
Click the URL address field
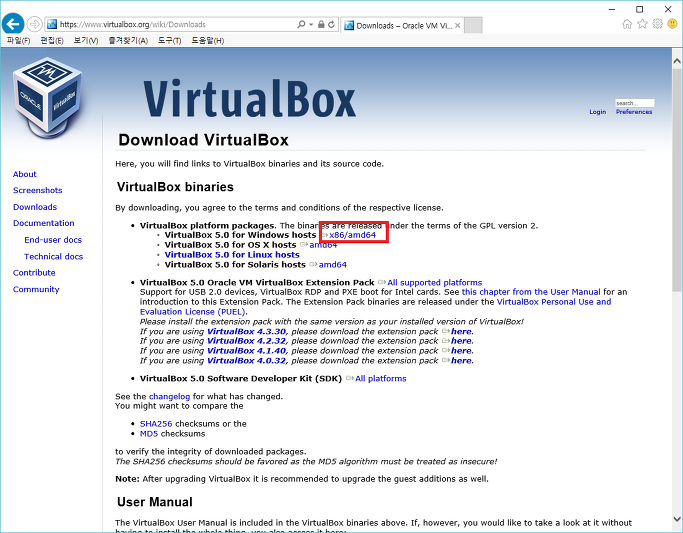[x=174, y=24]
